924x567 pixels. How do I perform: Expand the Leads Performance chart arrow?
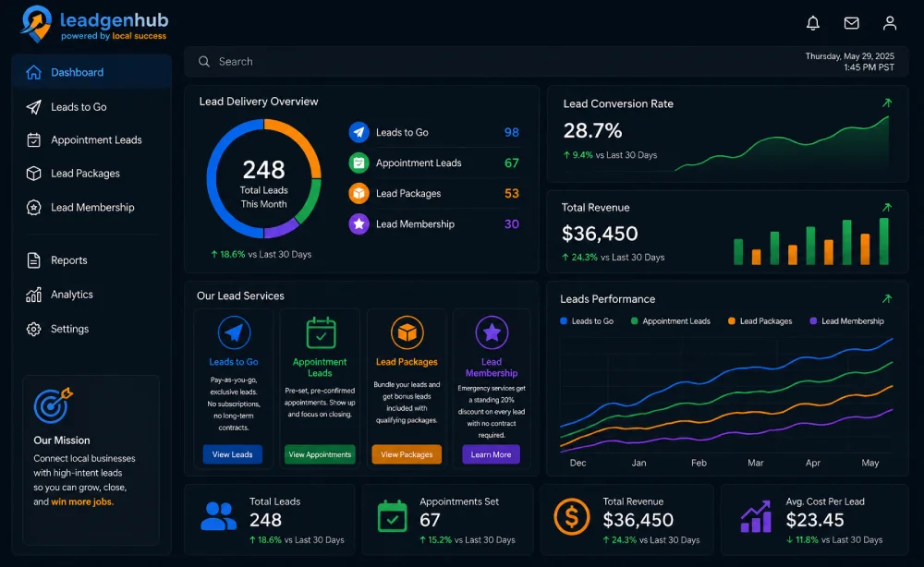pos(886,298)
